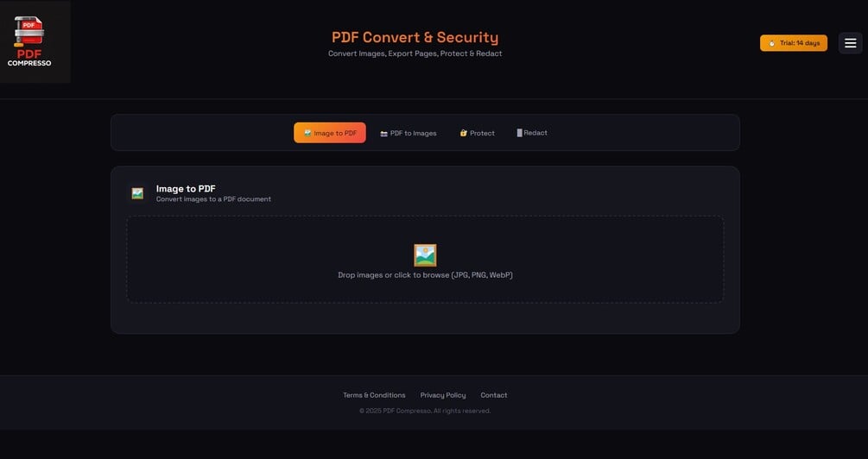Open the Privacy Policy link

pos(443,395)
